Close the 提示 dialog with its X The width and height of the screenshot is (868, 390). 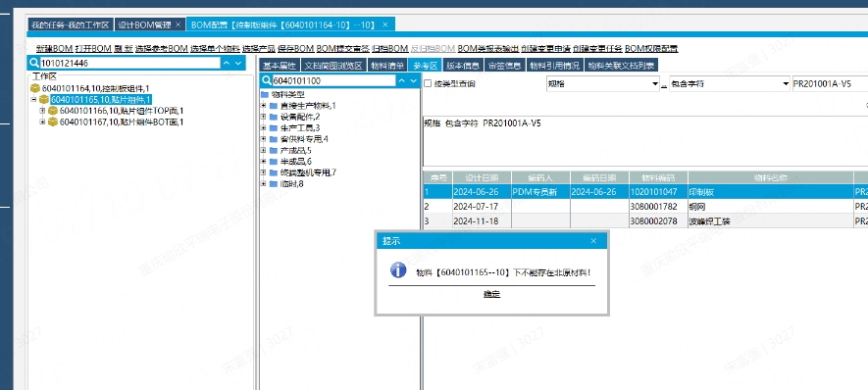click(593, 241)
